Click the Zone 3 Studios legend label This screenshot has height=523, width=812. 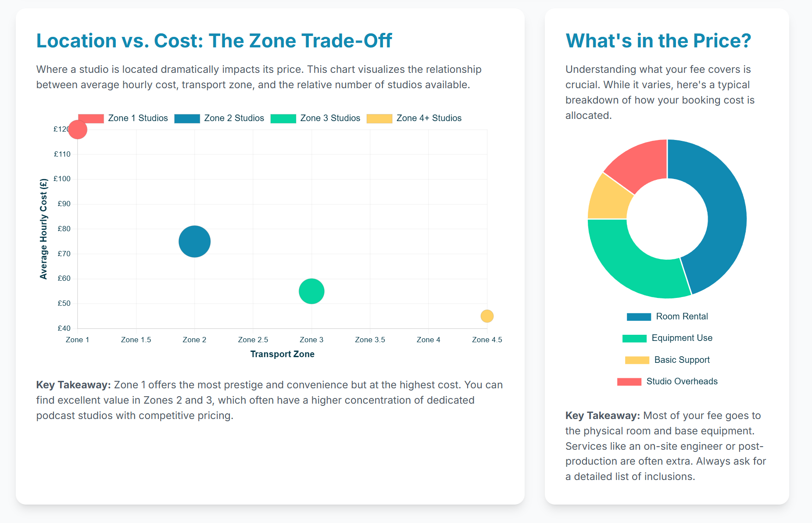tap(330, 118)
